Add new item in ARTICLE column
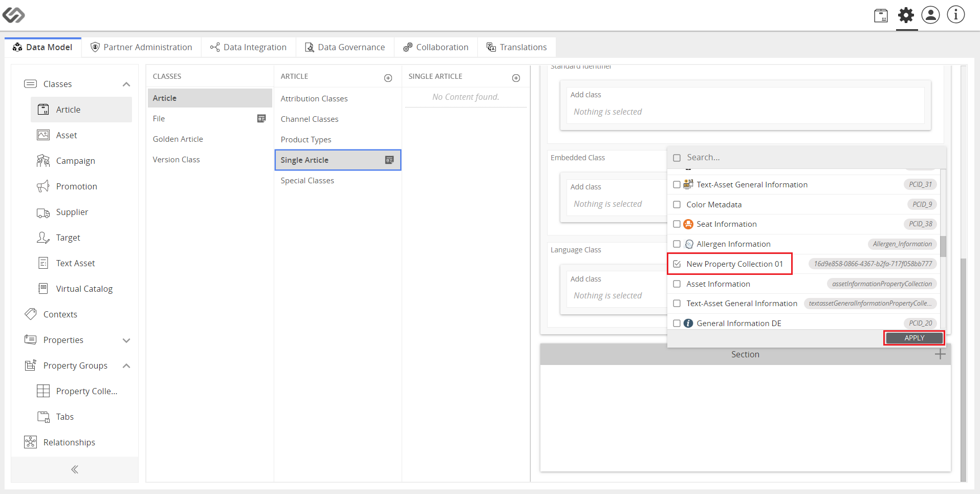The width and height of the screenshot is (980, 494). 388,78
